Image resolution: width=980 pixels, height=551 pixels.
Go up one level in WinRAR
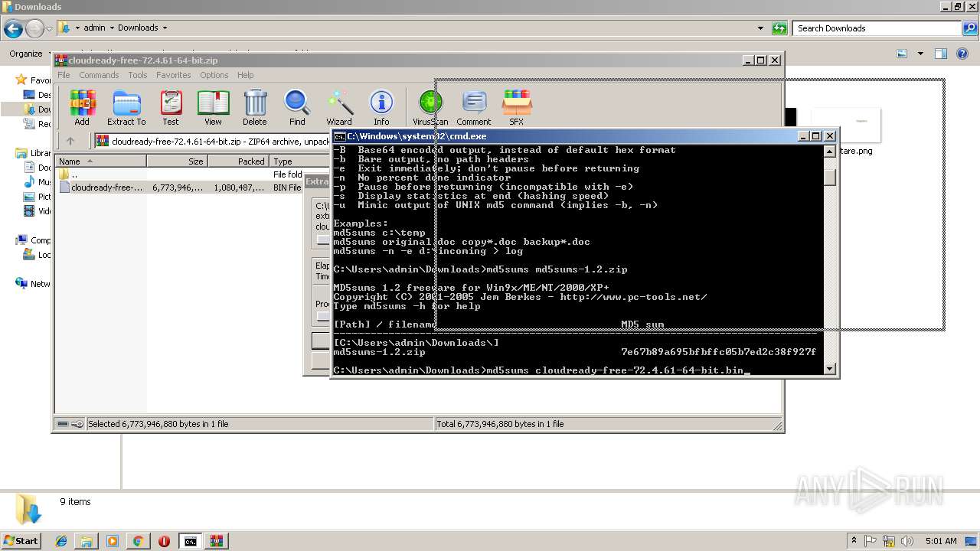70,141
